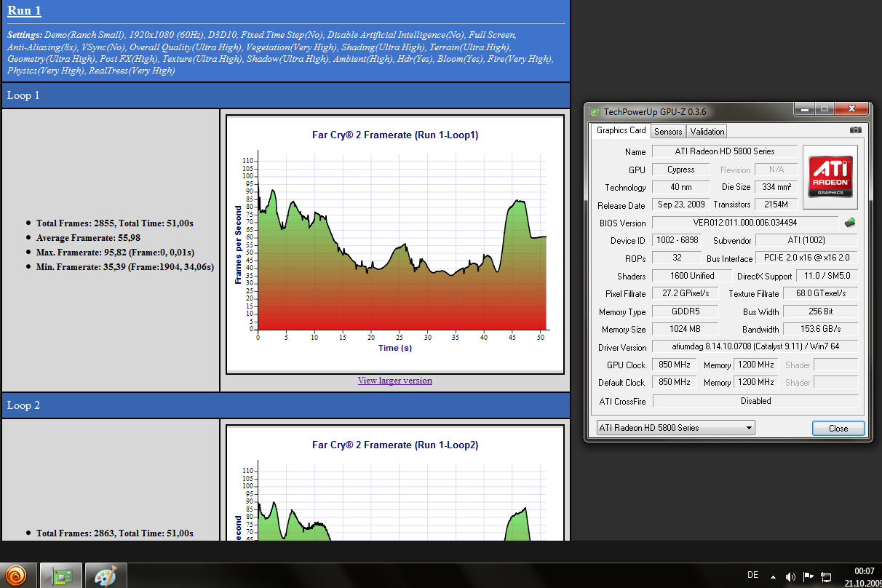Click the Min. Framerate: 35,39 line

[x=125, y=267]
